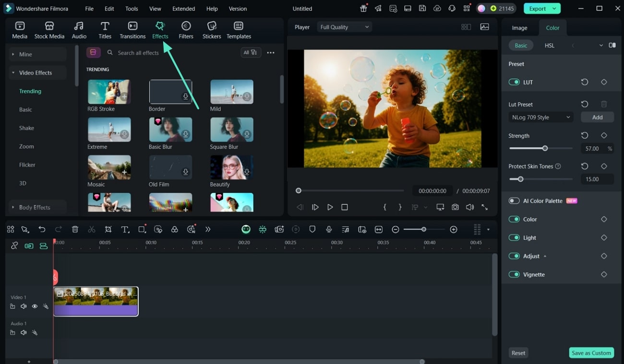The width and height of the screenshot is (624, 364).
Task: Open the effects more options menu
Action: coord(271,53)
